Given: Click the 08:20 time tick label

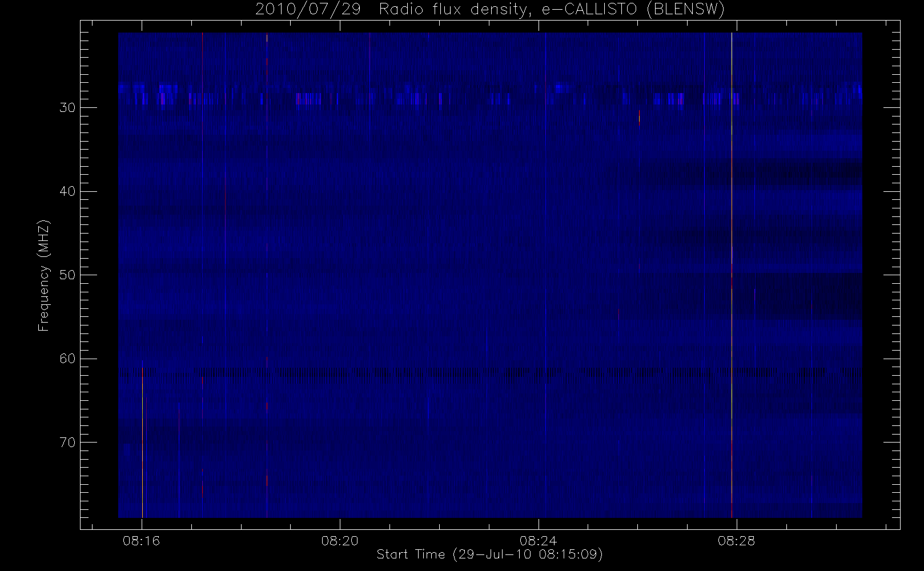Looking at the screenshot, I should [340, 541].
